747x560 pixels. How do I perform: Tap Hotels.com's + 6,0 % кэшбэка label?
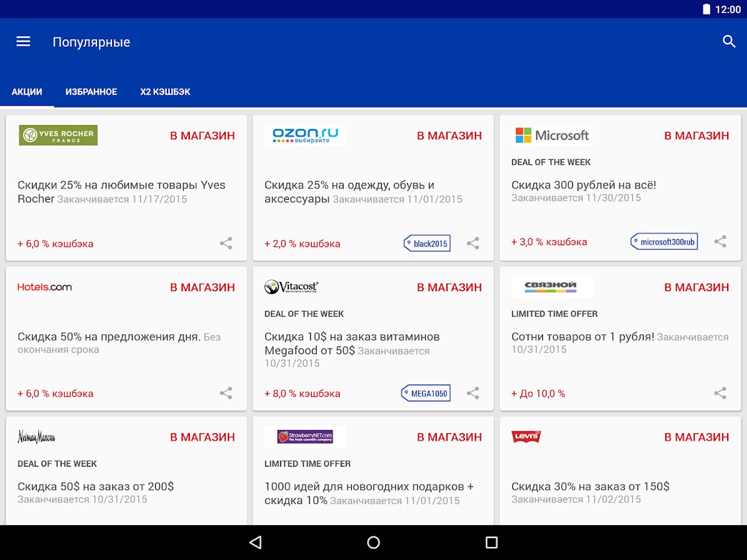55,393
